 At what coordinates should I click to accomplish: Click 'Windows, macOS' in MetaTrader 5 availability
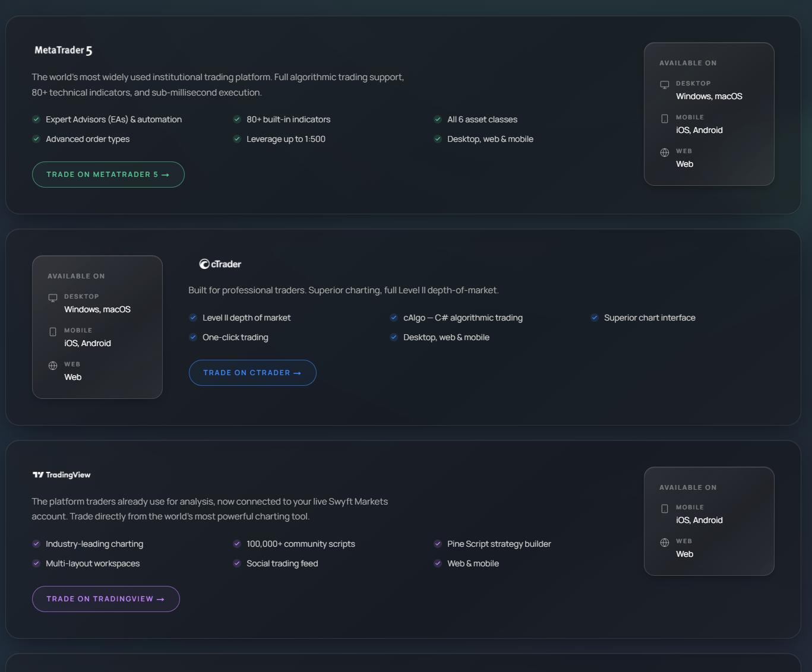pyautogui.click(x=709, y=96)
